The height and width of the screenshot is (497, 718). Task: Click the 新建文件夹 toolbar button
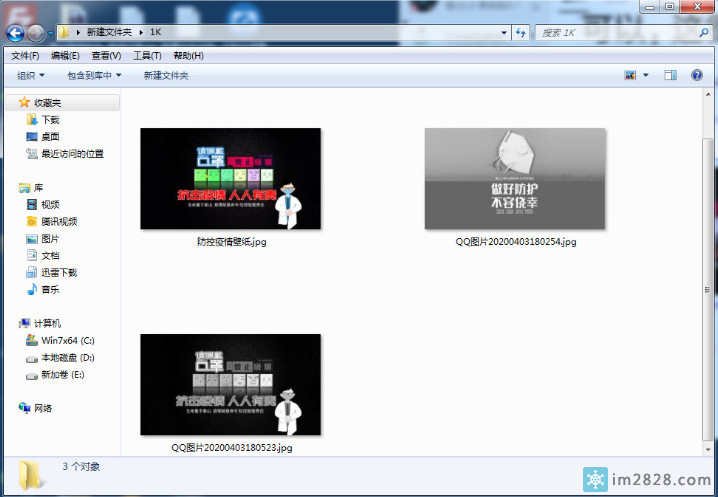tap(165, 75)
